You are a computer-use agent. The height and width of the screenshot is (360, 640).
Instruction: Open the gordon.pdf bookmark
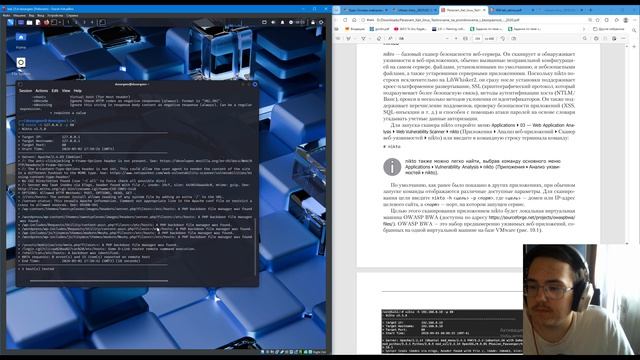pyautogui.click(x=379, y=29)
